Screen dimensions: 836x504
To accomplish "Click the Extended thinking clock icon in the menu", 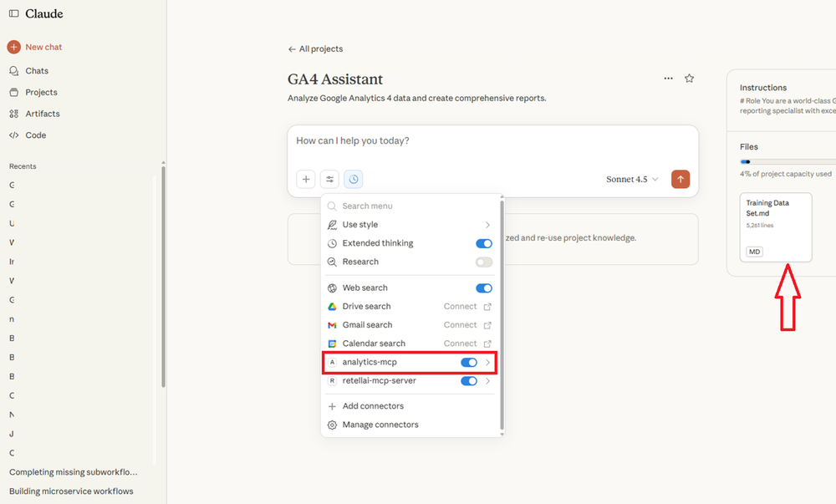I will [332, 243].
